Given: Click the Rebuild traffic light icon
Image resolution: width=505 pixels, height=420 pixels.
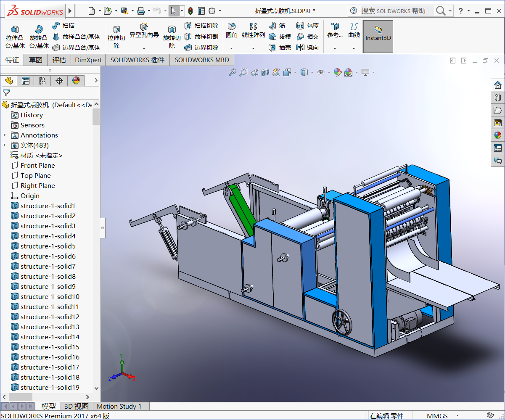Looking at the screenshot, I should 190,11.
